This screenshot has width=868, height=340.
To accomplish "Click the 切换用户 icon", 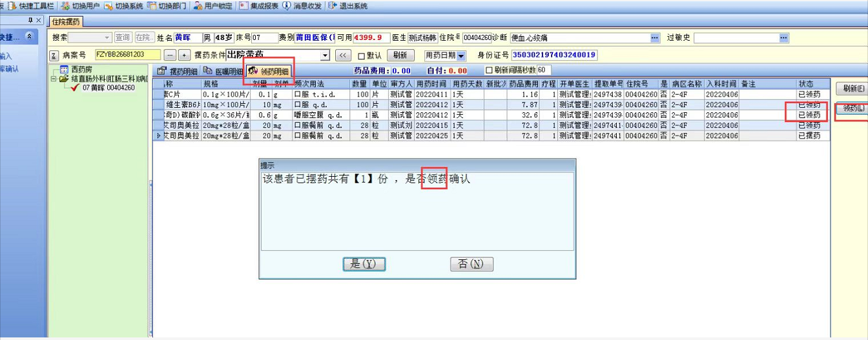I will pyautogui.click(x=66, y=6).
